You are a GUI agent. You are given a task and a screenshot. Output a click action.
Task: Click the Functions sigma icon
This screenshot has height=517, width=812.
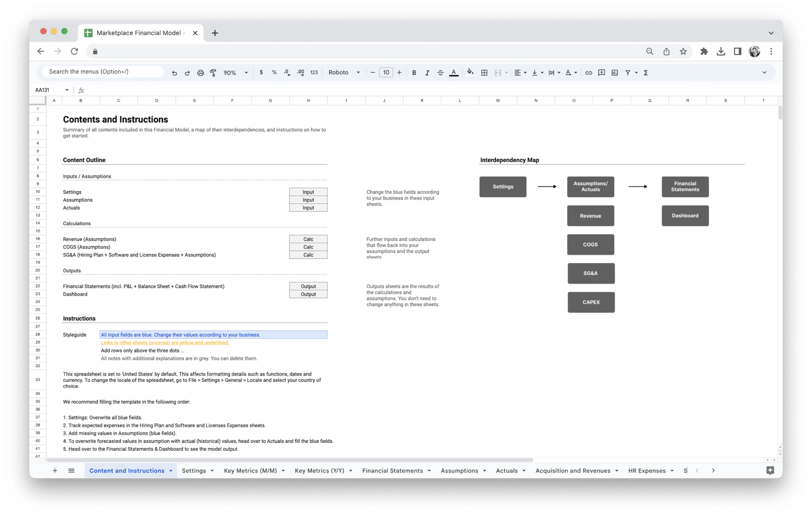pos(645,72)
